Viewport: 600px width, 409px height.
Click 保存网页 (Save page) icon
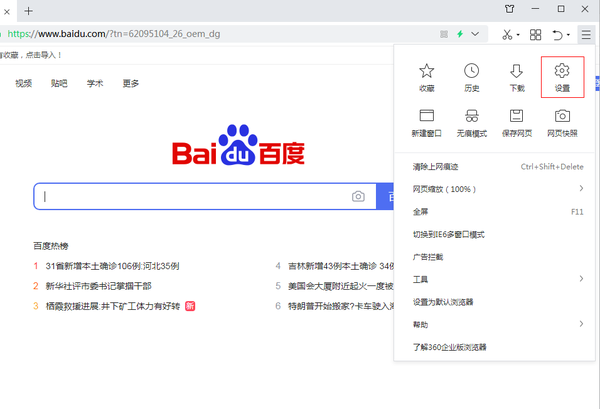pyautogui.click(x=516, y=118)
